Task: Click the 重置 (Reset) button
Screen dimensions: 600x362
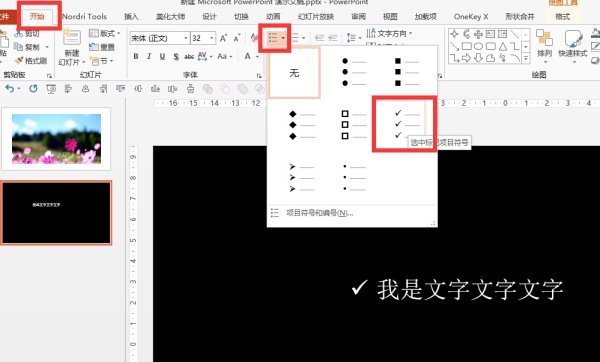Action: point(102,47)
